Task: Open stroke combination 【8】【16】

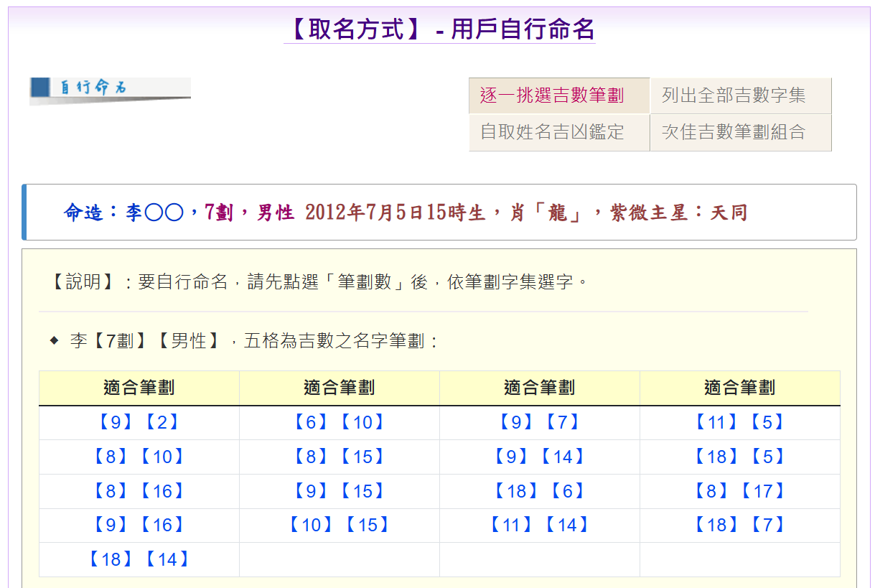Action: (x=139, y=492)
